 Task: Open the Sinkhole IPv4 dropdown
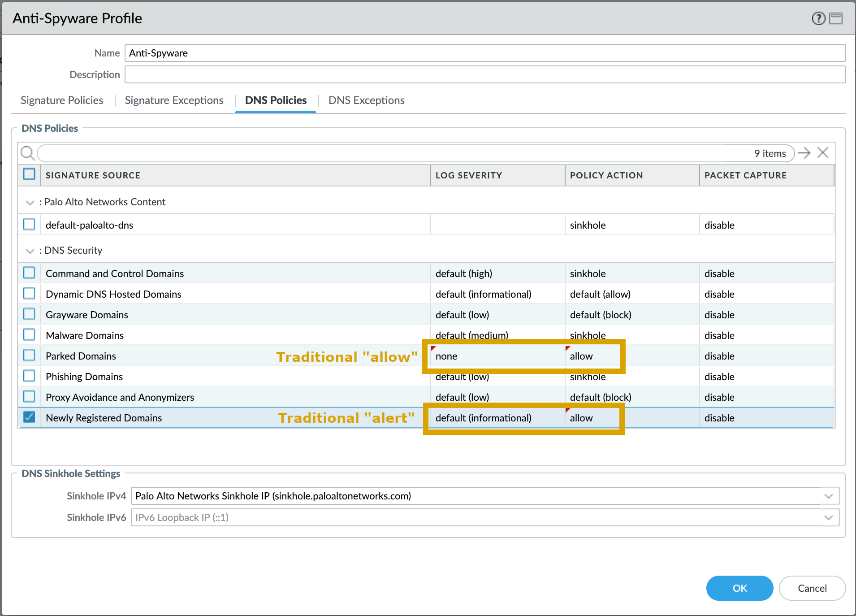(x=829, y=496)
